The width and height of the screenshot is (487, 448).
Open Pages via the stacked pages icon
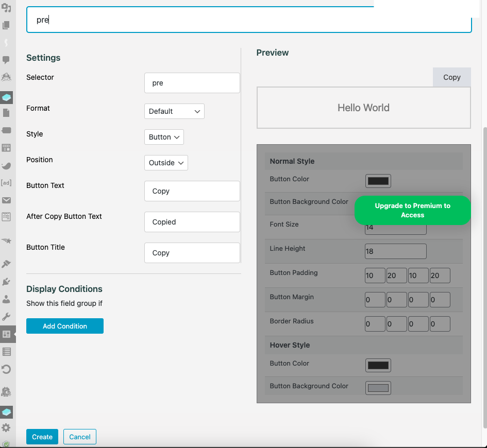point(6,25)
